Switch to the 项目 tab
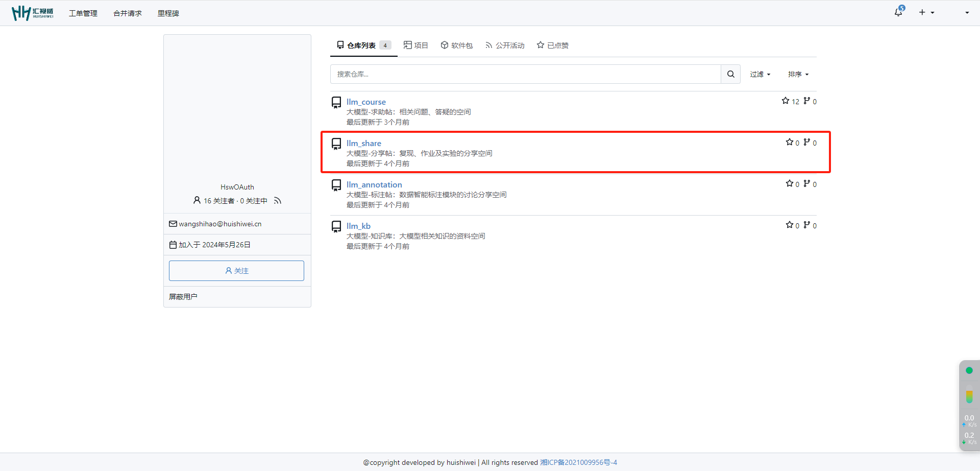 coord(416,45)
